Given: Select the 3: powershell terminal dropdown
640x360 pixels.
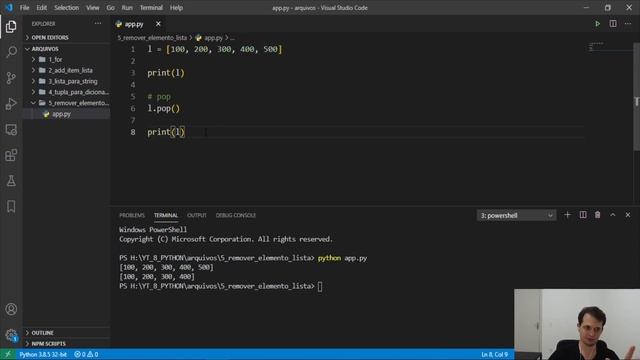Looking at the screenshot, I should click(516, 215).
